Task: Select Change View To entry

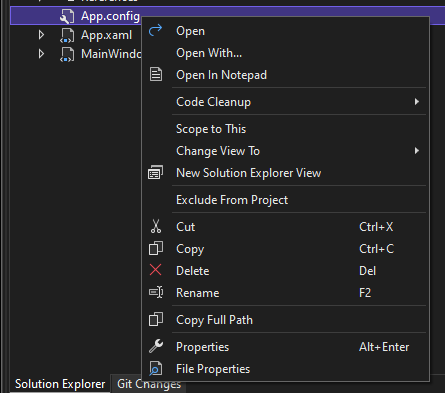Action: pos(286,151)
